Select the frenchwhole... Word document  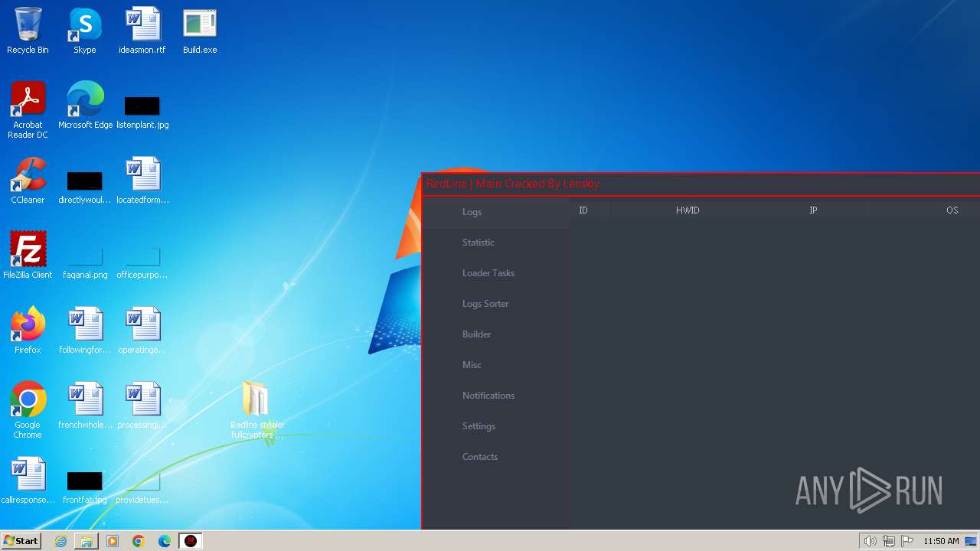click(x=85, y=406)
